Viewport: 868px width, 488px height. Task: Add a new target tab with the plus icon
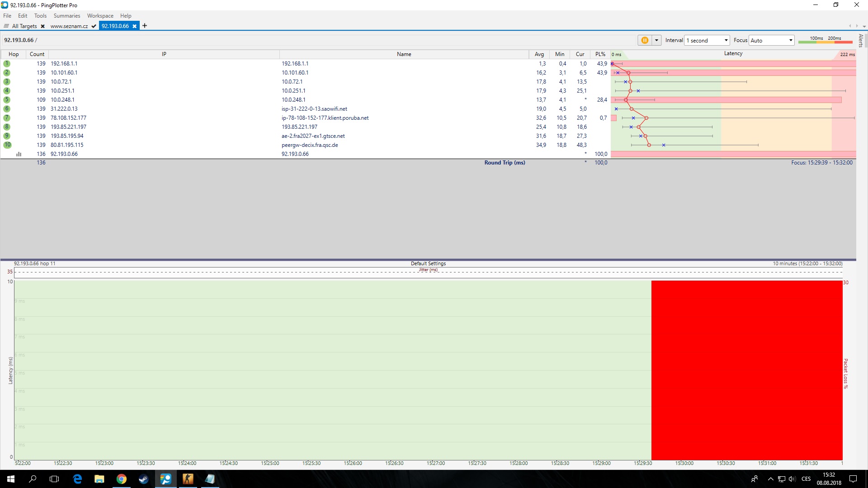145,26
